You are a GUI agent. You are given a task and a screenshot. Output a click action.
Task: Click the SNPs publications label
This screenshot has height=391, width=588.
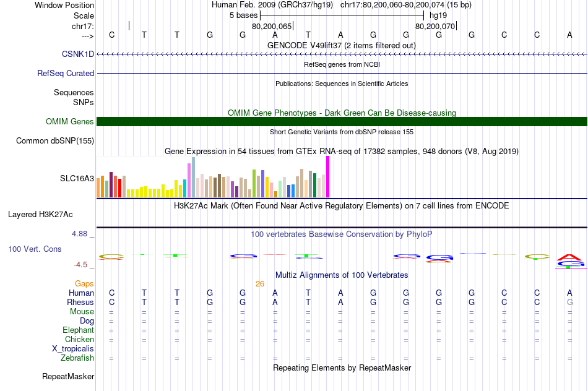click(x=84, y=102)
